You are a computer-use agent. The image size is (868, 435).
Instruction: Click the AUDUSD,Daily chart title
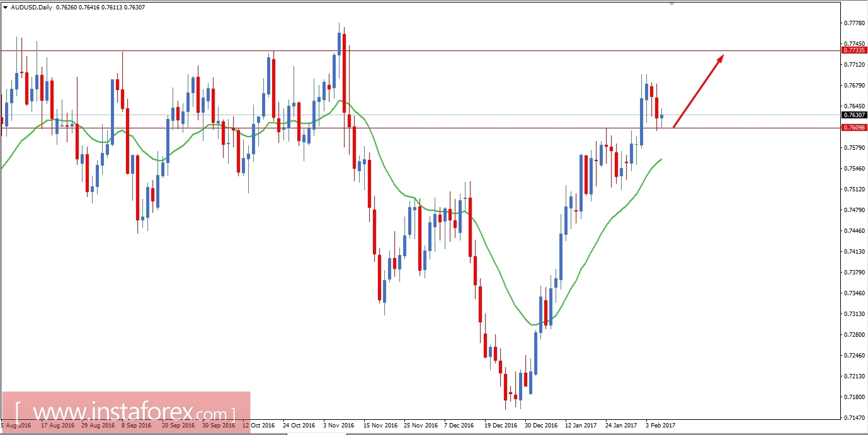click(32, 8)
